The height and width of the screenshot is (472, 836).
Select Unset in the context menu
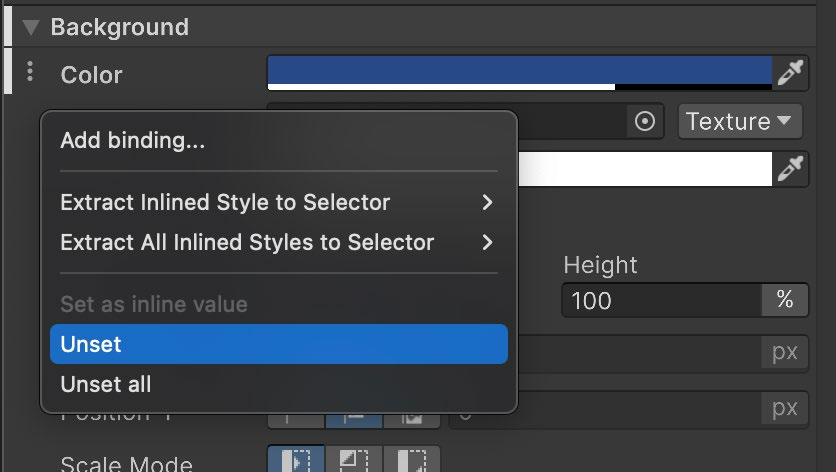279,345
